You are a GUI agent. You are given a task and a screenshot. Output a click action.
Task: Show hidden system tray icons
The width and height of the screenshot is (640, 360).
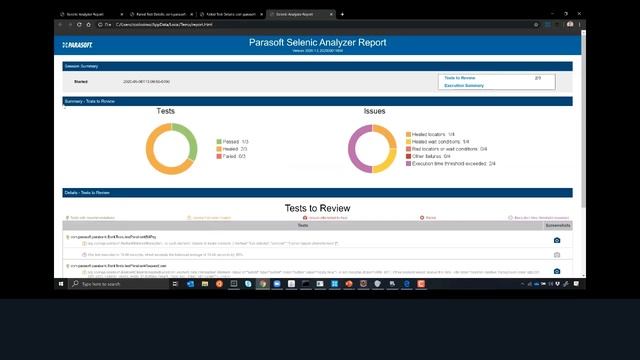tap(522, 284)
